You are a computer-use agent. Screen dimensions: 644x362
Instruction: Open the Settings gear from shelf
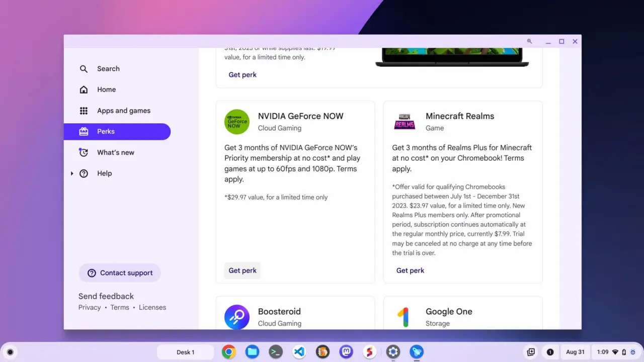click(393, 352)
